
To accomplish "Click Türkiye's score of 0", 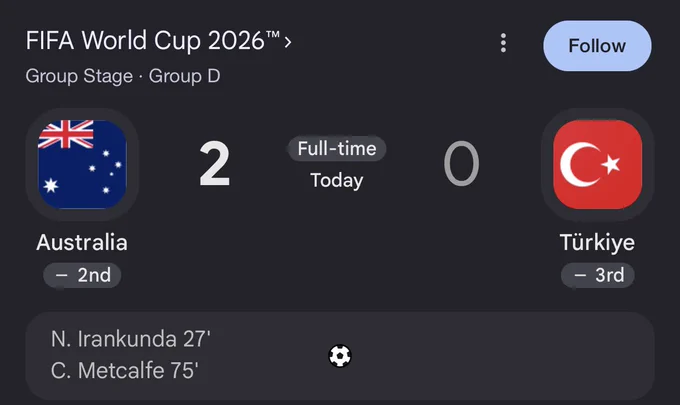I will [x=461, y=164].
